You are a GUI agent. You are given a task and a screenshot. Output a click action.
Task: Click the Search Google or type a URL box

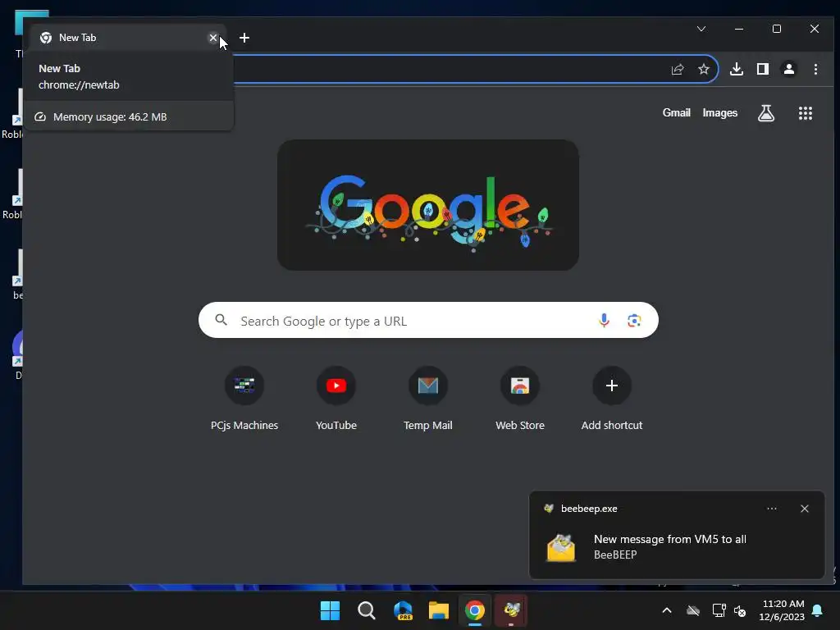[428, 321]
